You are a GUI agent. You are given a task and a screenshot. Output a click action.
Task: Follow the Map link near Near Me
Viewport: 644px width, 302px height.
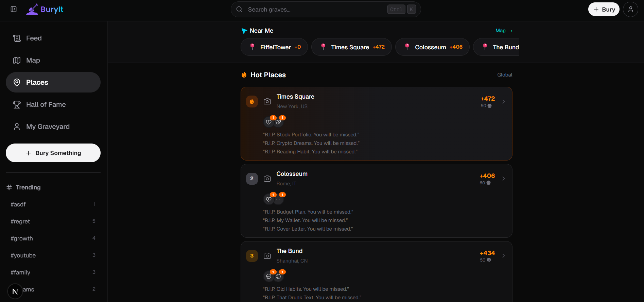(504, 31)
